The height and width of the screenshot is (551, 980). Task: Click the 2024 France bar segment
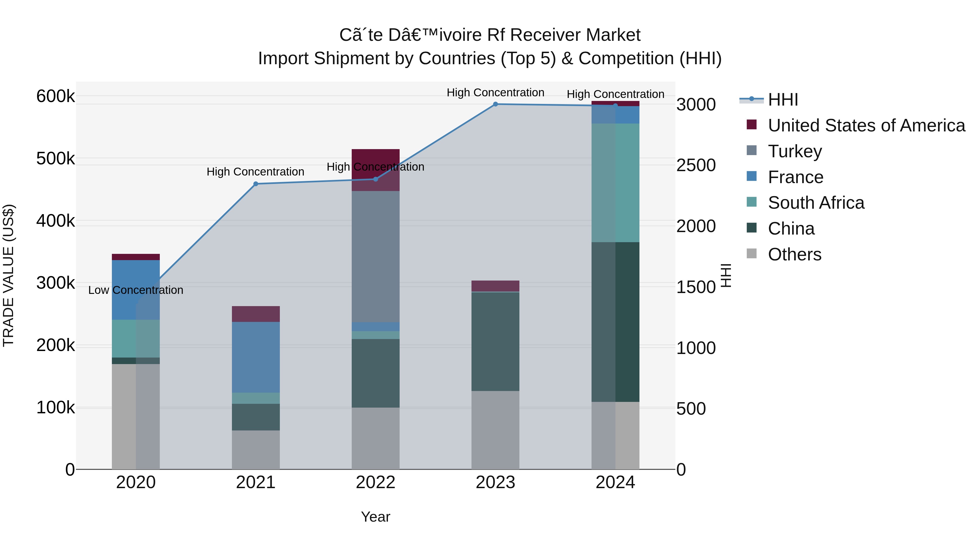[615, 115]
